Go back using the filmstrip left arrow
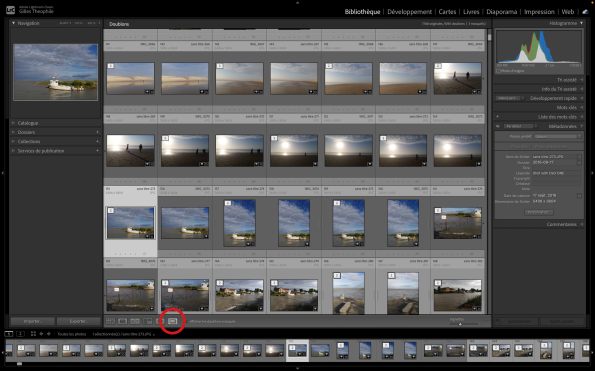 point(41,334)
